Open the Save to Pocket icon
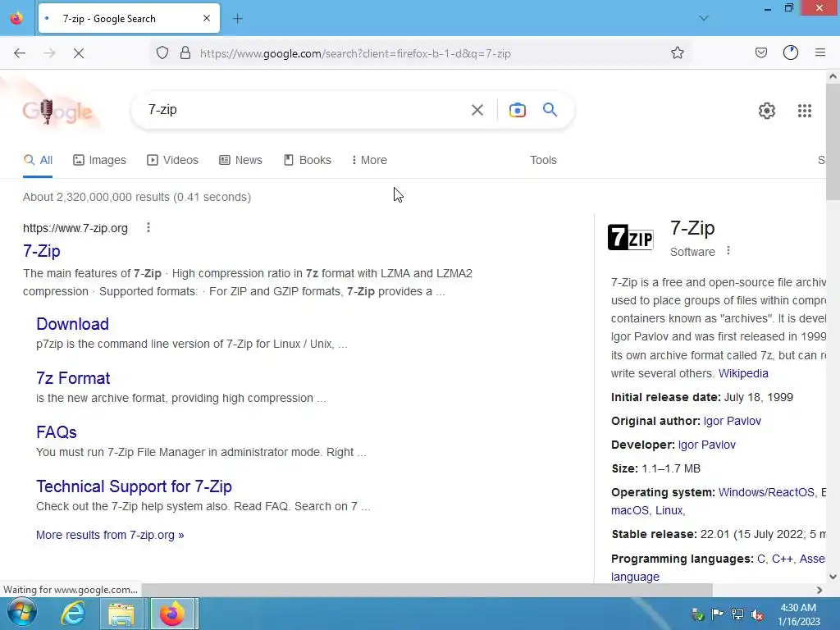 click(761, 52)
